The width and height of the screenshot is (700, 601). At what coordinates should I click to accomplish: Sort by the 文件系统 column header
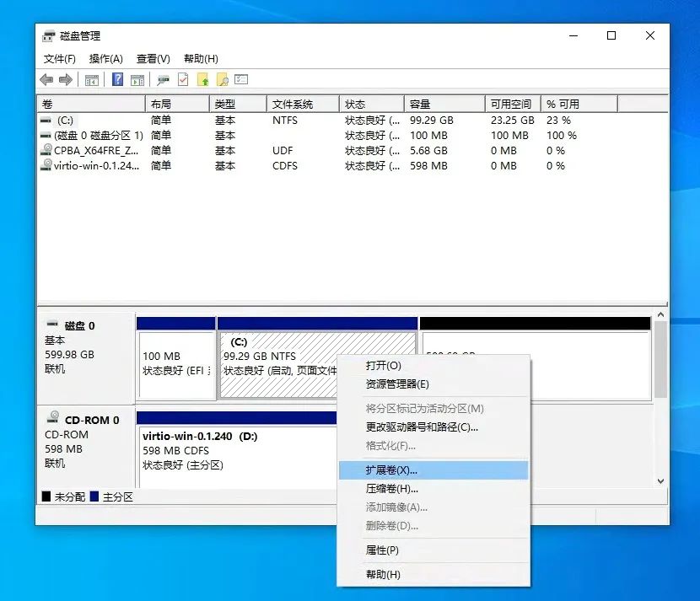[303, 105]
